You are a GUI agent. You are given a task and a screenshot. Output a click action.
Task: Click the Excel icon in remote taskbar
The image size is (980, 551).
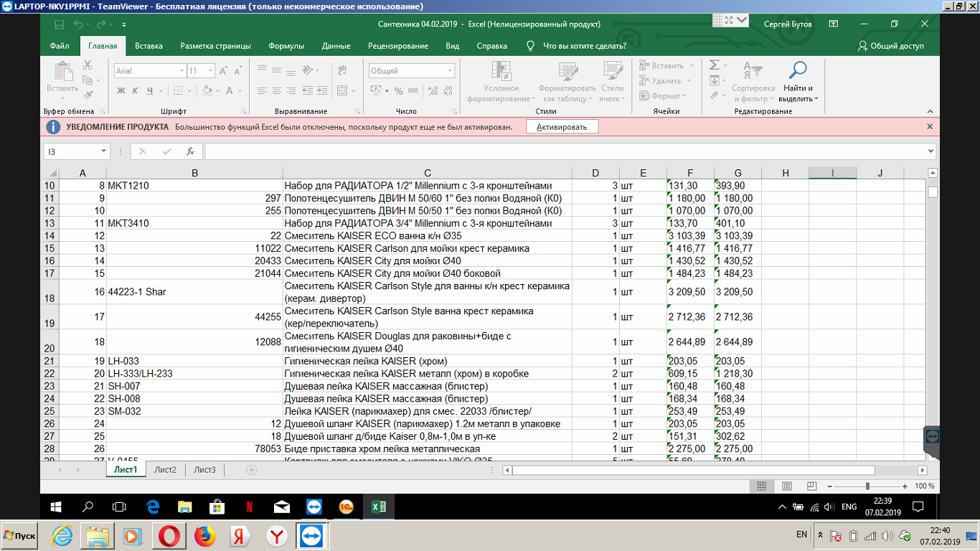pyautogui.click(x=379, y=507)
